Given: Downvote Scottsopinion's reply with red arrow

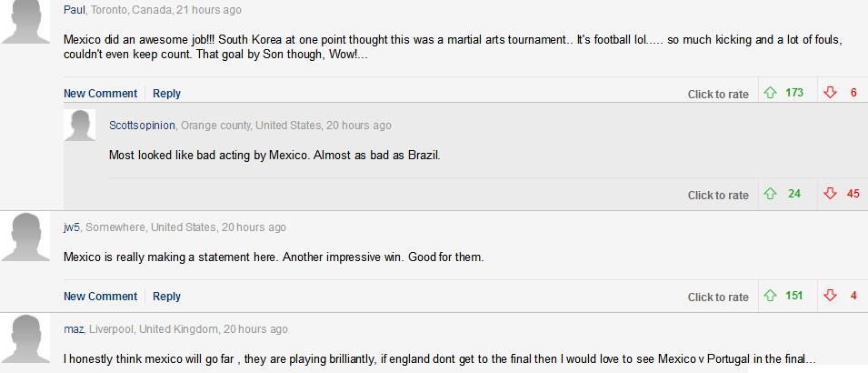Looking at the screenshot, I should pos(830,194).
